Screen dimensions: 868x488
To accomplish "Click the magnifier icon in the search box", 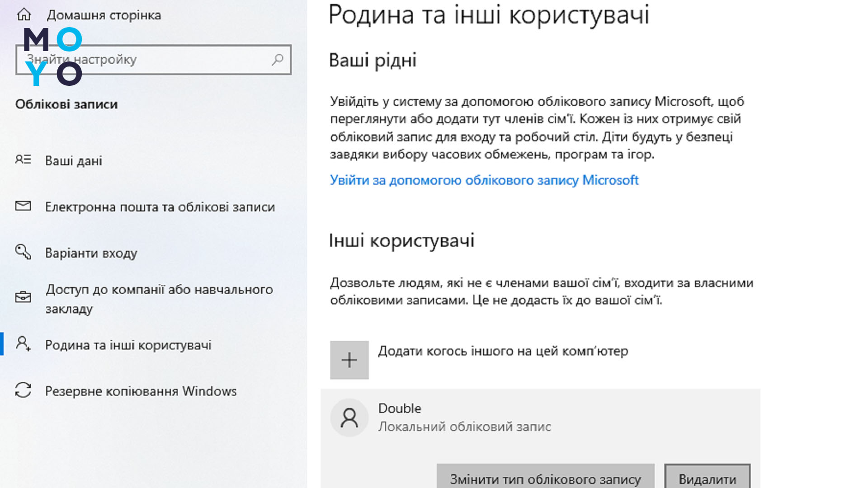I will point(277,59).
